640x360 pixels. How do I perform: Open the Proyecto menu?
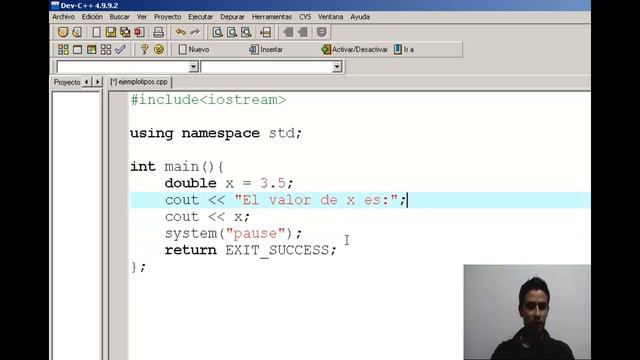[167, 17]
